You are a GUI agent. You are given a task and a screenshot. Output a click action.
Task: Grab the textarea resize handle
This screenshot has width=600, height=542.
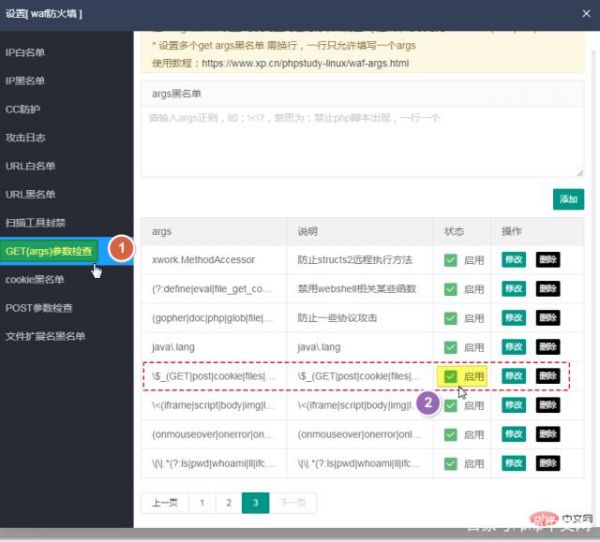tap(580, 173)
